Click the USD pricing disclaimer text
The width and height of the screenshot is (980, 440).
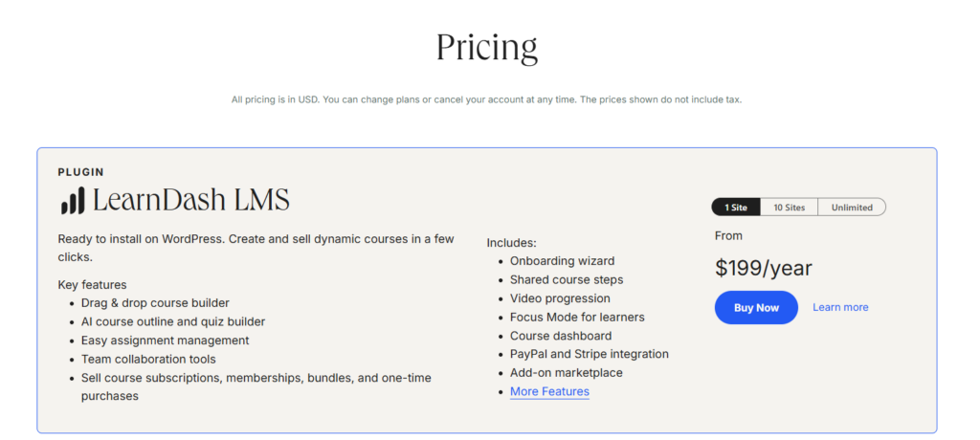click(487, 100)
